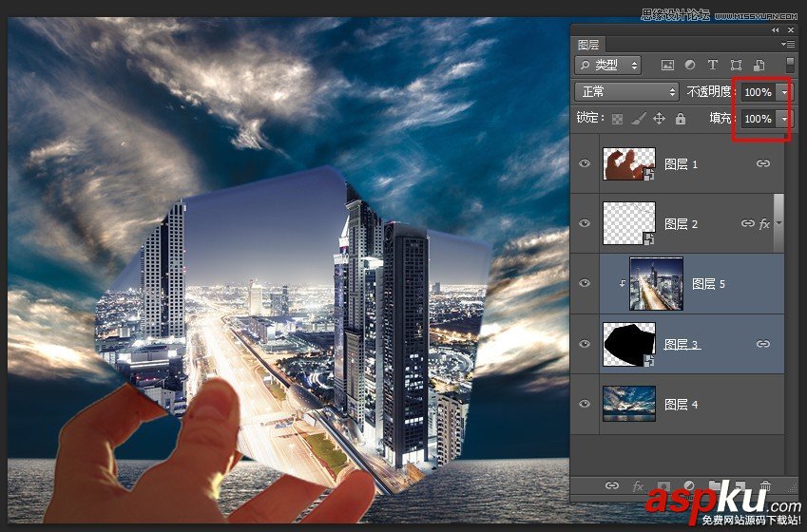Screen dimensions: 807x532
Task: Click fill 100% value field
Action: coord(759,119)
